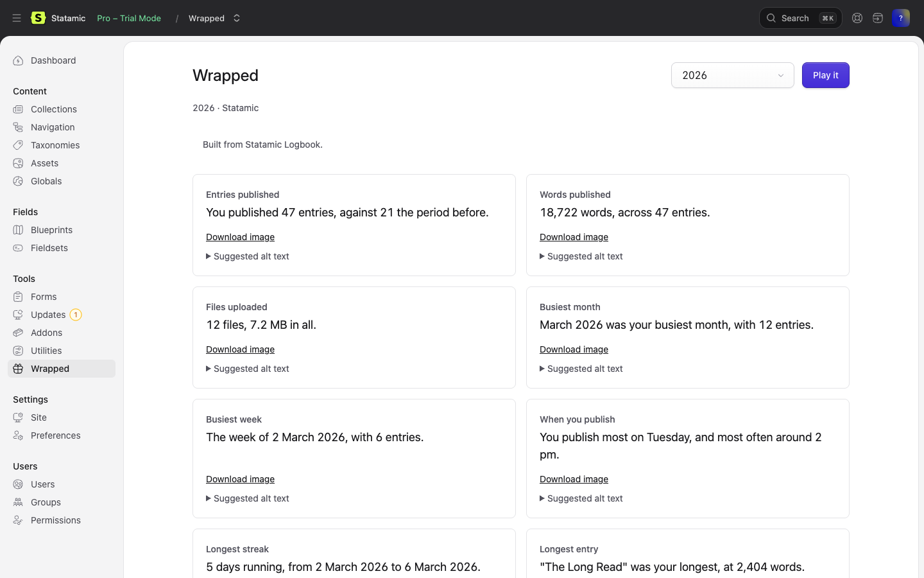Click the Pro – Trial Mode label
Screen dimensions: 924x578
click(129, 18)
